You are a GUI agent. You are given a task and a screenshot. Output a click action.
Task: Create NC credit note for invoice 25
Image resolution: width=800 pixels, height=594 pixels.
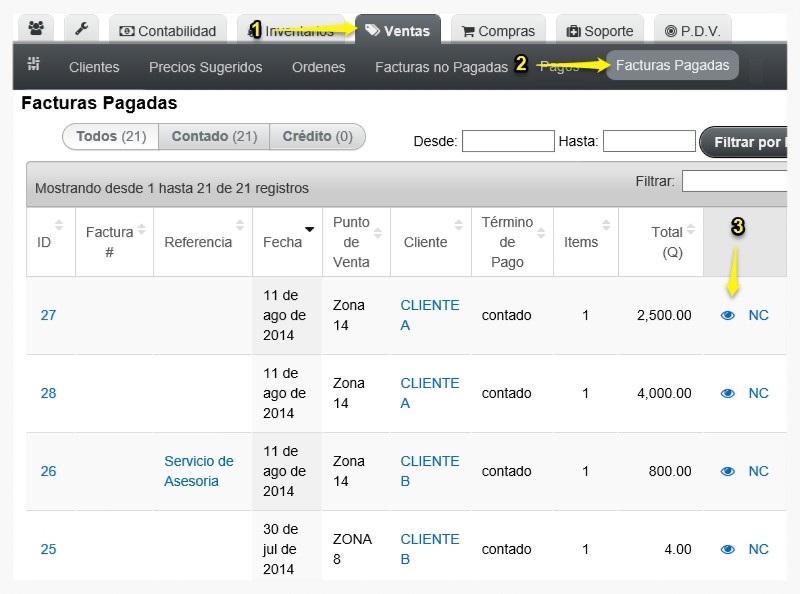pyautogui.click(x=758, y=550)
